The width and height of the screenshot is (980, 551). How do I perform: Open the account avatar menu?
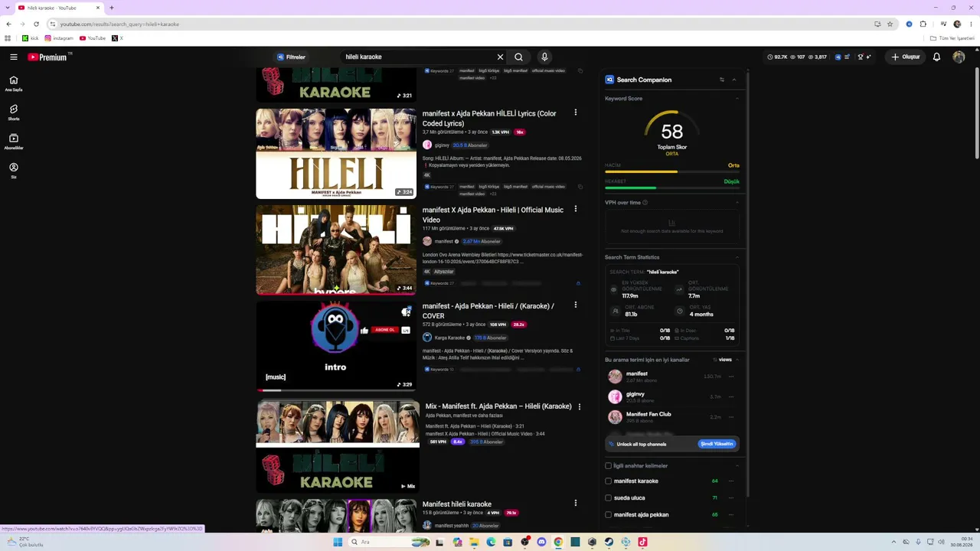coord(959,57)
